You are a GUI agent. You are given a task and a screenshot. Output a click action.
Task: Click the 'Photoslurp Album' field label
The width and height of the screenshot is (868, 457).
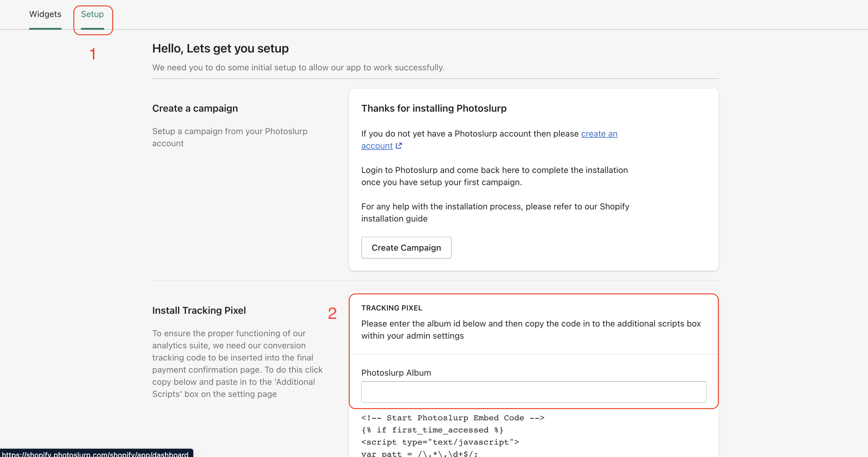[x=396, y=373]
